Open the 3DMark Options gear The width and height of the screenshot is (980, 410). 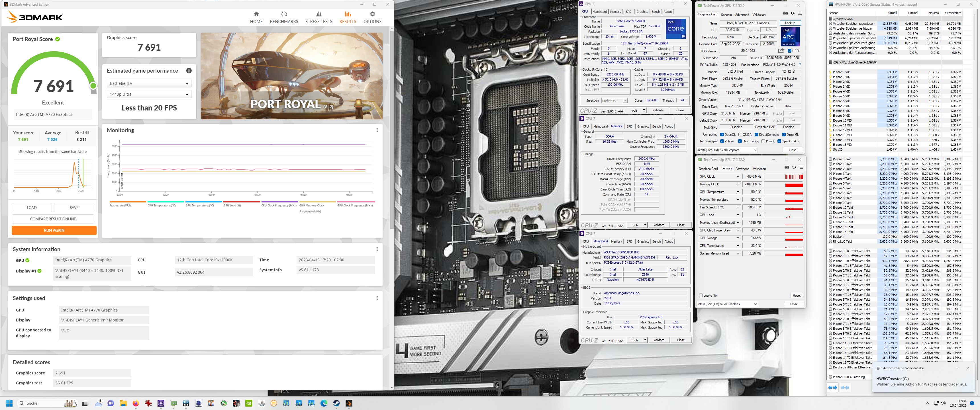(x=372, y=17)
